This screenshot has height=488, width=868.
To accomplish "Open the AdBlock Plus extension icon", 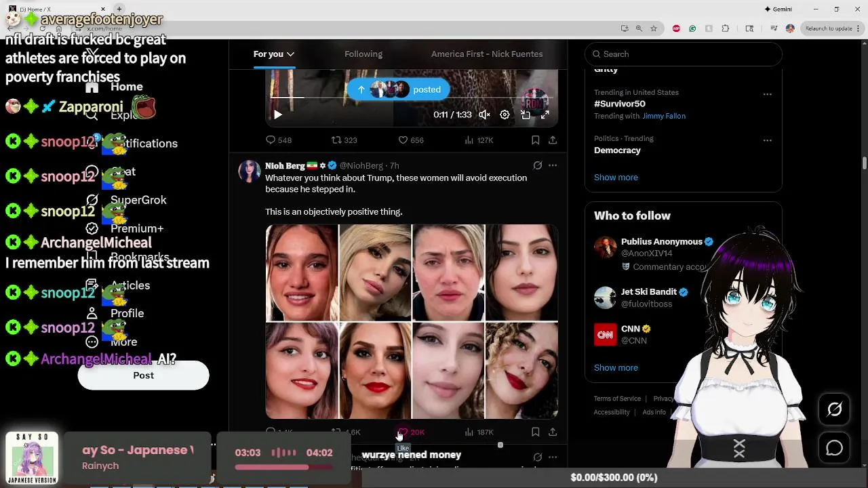I will (676, 28).
